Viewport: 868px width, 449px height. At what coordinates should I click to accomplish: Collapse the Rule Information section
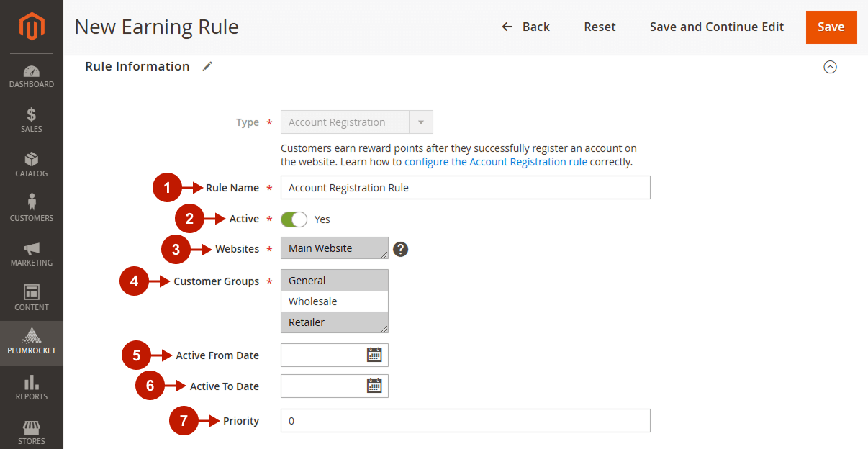(830, 66)
